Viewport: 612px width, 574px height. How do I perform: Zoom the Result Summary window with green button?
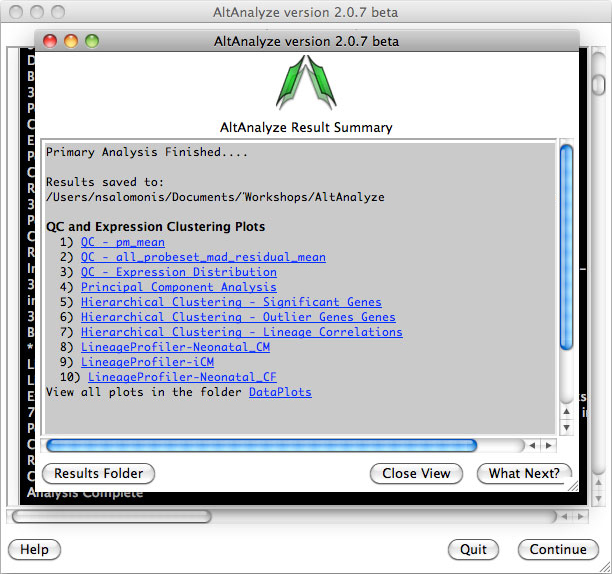(92, 42)
